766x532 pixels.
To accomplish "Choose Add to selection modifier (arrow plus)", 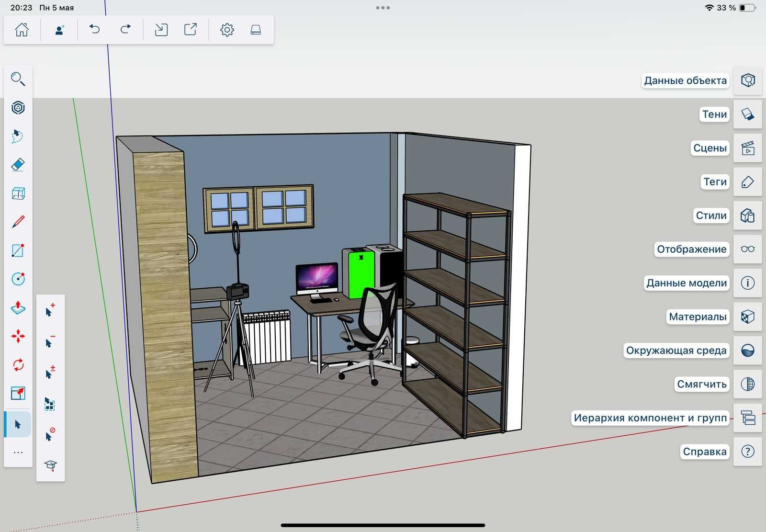I will pyautogui.click(x=50, y=310).
